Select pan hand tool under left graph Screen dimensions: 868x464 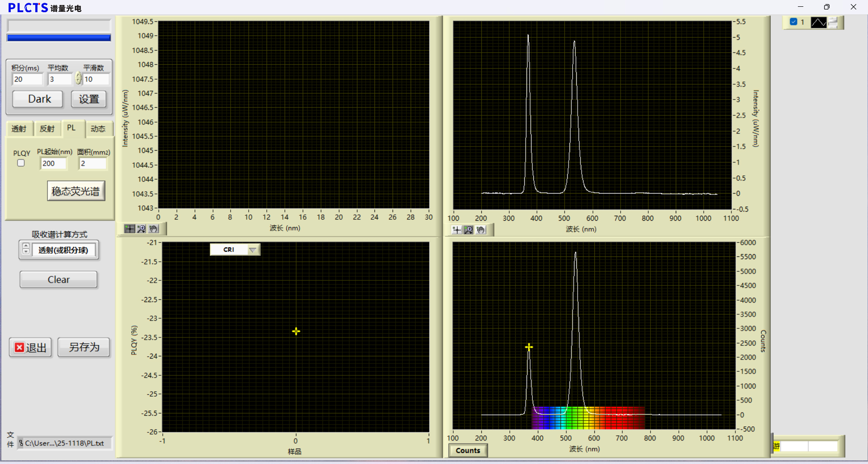tap(154, 229)
